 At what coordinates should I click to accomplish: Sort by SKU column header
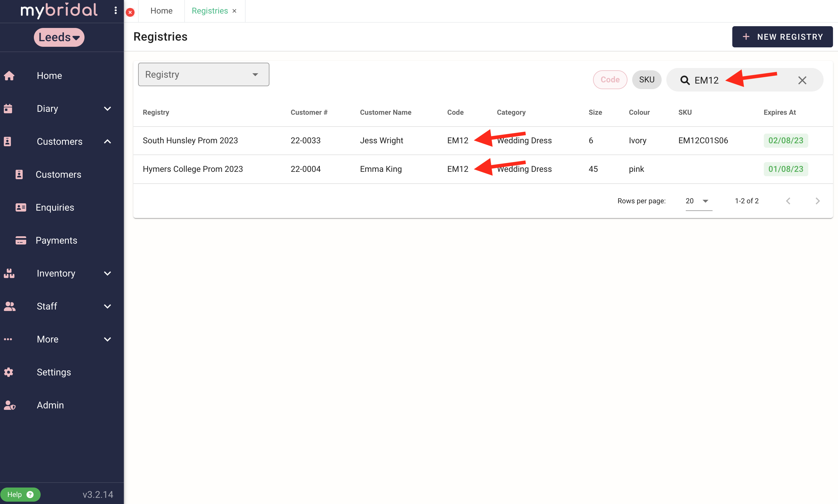(x=685, y=112)
